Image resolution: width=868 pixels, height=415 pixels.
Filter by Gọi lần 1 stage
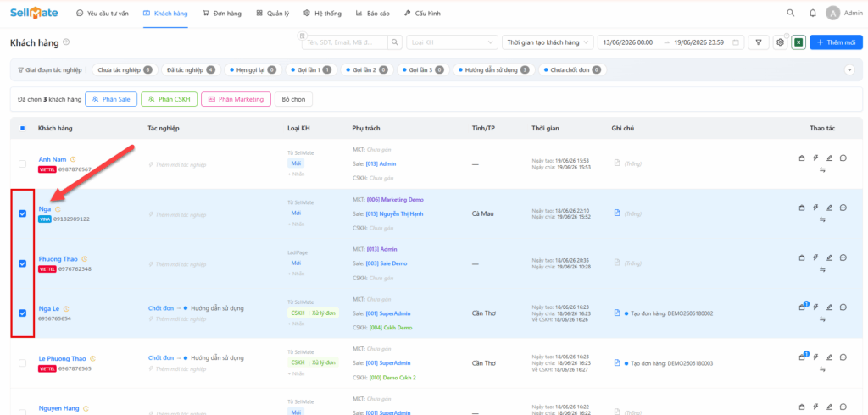pos(312,70)
